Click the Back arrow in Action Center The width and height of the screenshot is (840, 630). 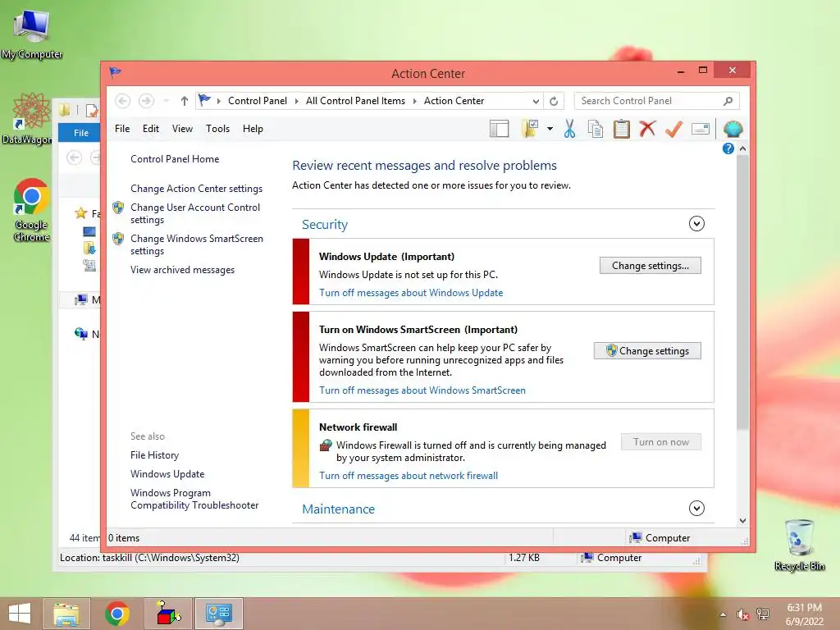123,101
